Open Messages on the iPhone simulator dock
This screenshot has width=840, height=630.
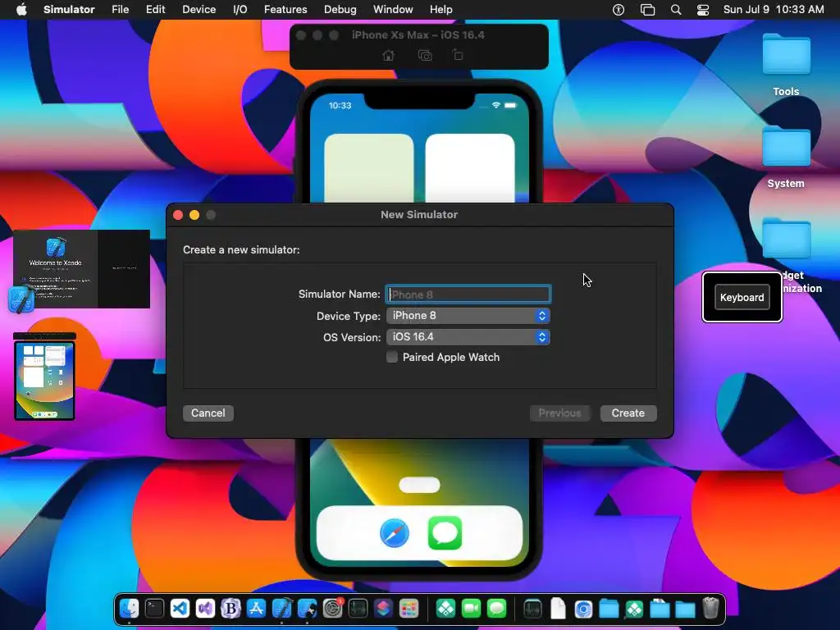(x=445, y=533)
